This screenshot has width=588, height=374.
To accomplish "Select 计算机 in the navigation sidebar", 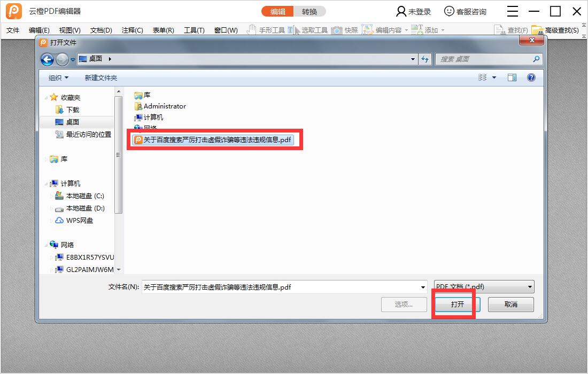I will [x=65, y=183].
